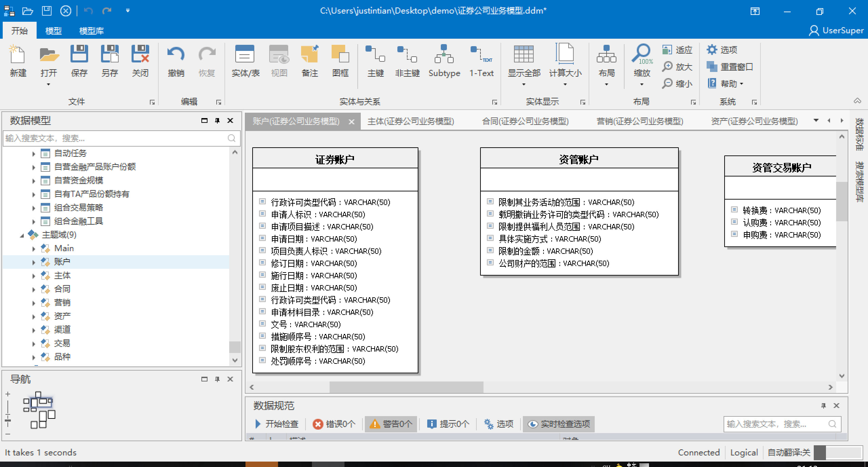
Task: Click the 备注 note icon
Action: 309,62
